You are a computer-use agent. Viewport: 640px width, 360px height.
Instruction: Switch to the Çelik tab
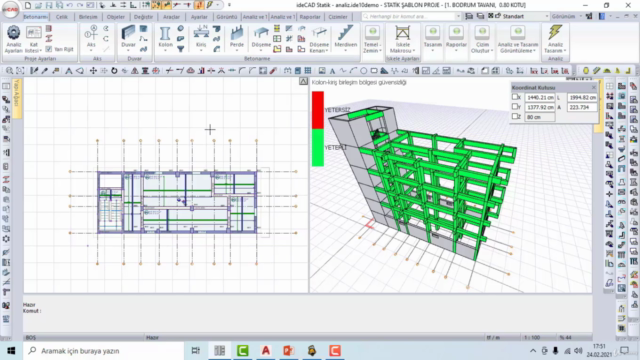point(62,17)
